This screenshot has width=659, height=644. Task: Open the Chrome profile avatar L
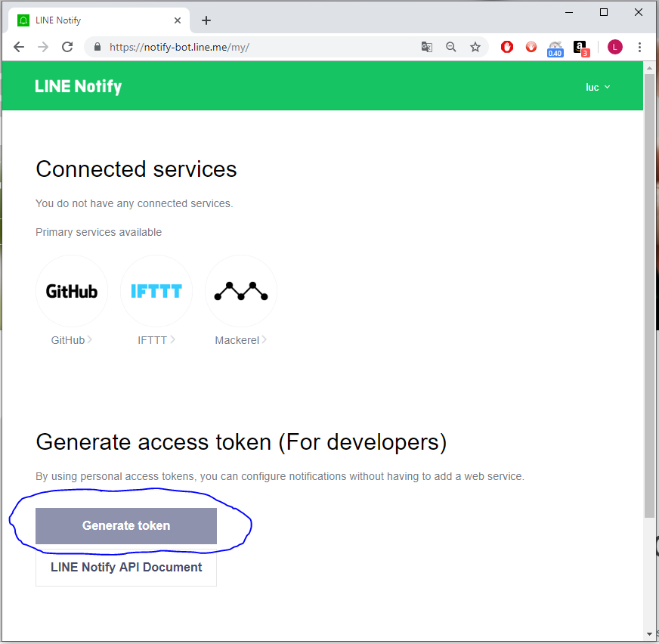pyautogui.click(x=615, y=47)
